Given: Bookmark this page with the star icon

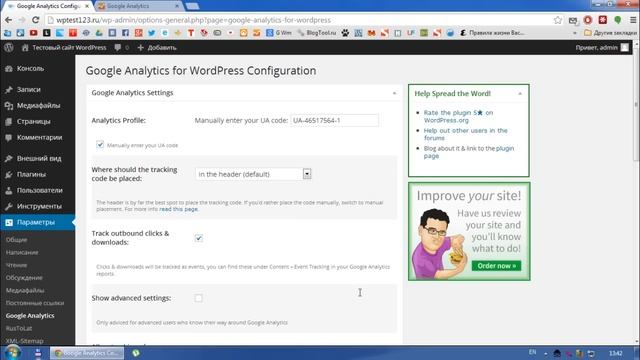Looking at the screenshot, I should [x=558, y=20].
